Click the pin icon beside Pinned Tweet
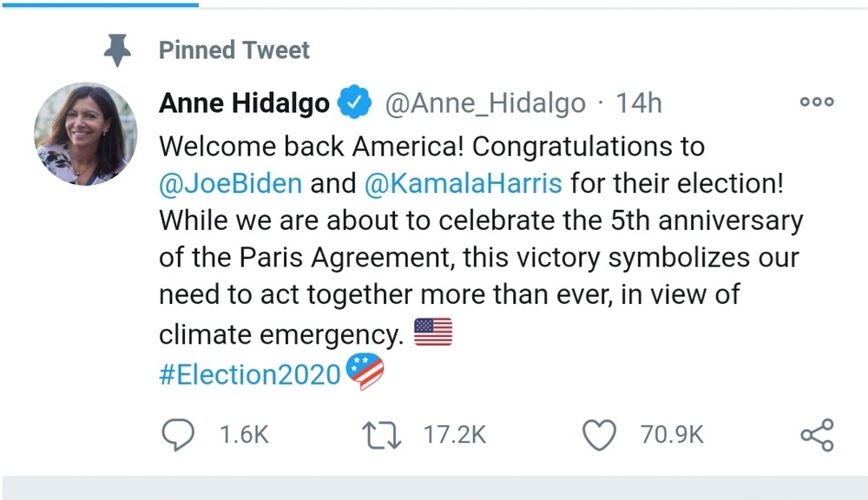This screenshot has width=868, height=500. click(117, 50)
